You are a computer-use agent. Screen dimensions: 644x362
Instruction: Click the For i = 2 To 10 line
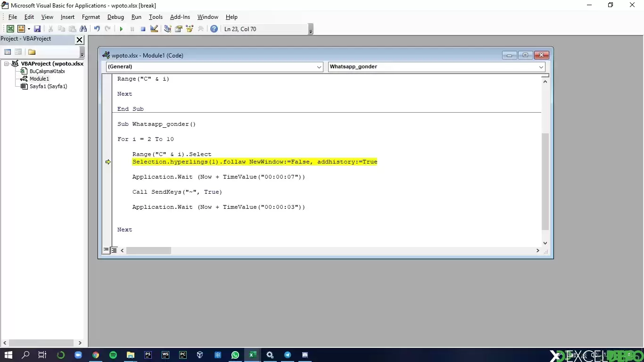146,139
